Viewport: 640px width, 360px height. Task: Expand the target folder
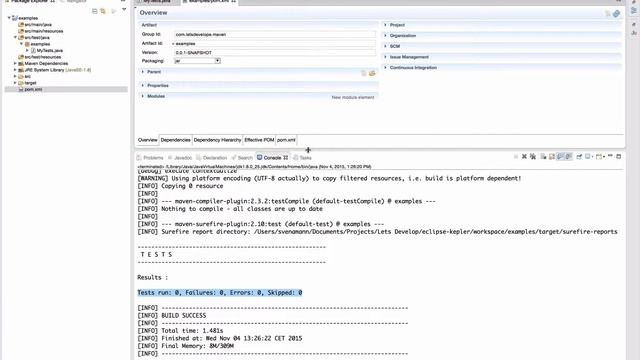(x=16, y=83)
